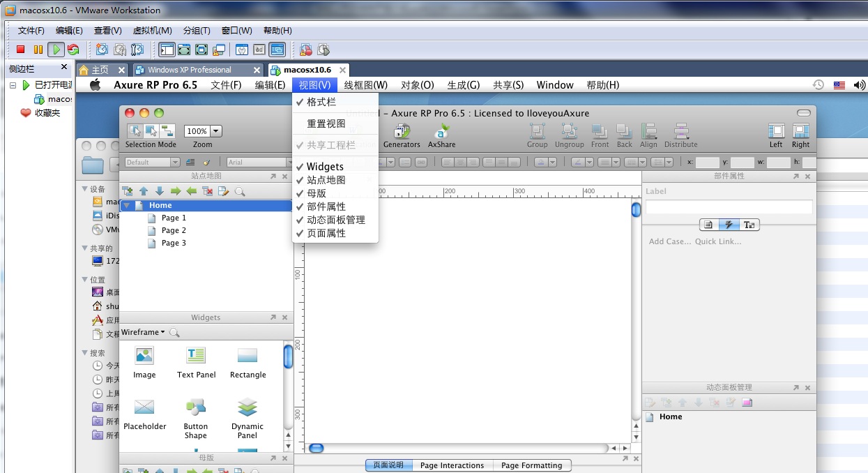
Task: Click the canvas horizontal scrollbar thumb
Action: [316, 448]
